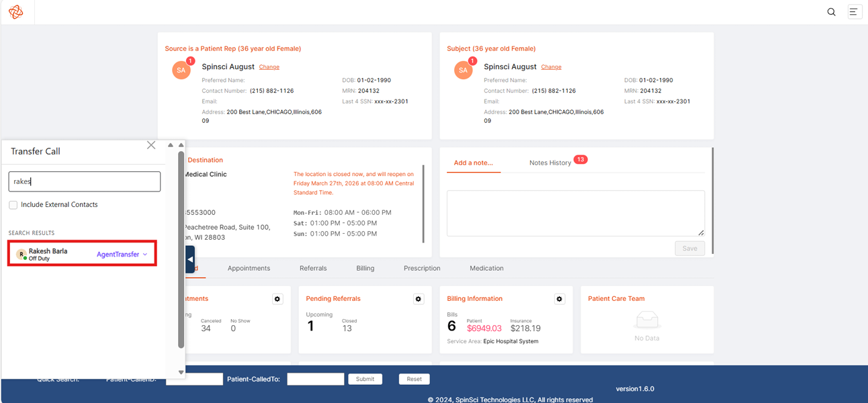Click the SpinSci logo icon
The image size is (868, 403).
pyautogui.click(x=16, y=12)
